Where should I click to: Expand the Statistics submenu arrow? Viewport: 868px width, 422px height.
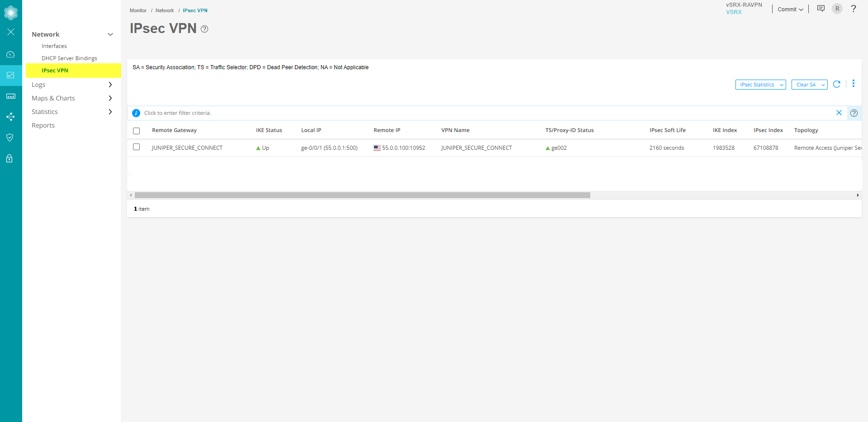pyautogui.click(x=110, y=112)
